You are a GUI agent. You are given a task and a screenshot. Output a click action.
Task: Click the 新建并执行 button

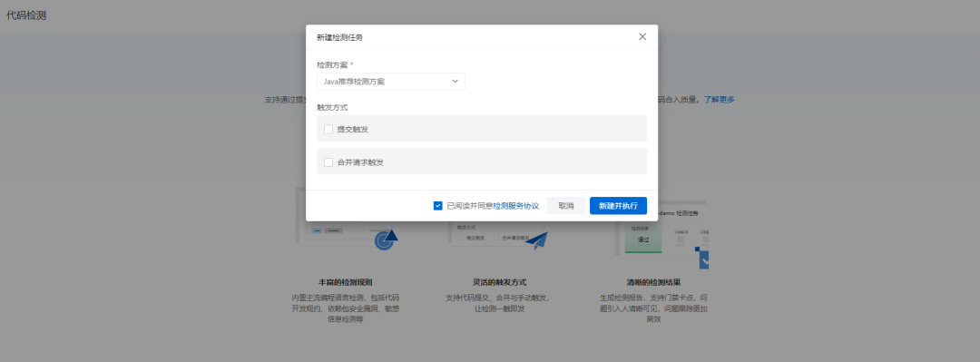tap(618, 206)
